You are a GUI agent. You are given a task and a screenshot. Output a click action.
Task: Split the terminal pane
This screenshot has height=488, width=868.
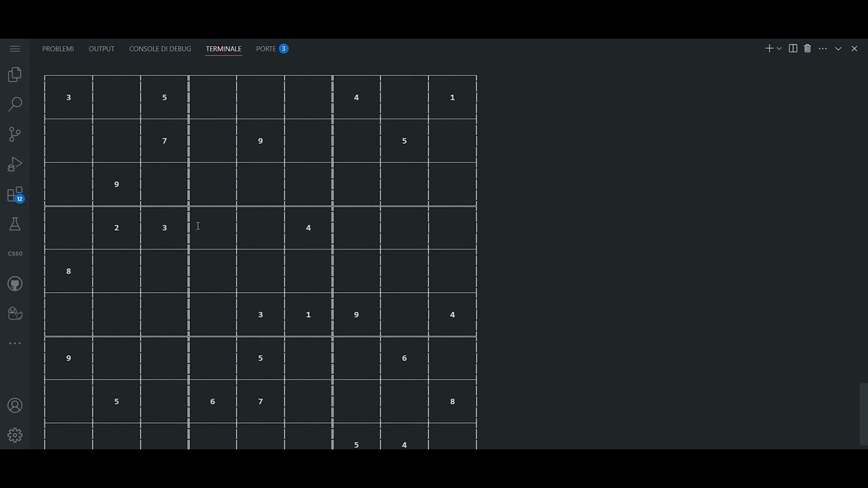[x=793, y=49]
